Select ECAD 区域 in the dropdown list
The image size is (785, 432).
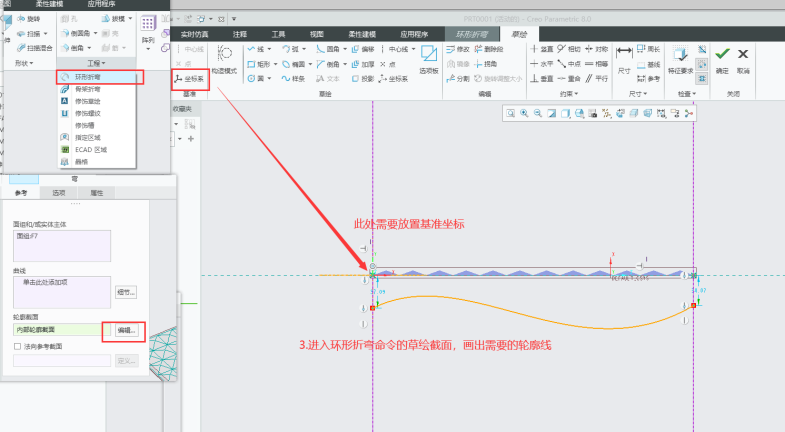[x=89, y=149]
